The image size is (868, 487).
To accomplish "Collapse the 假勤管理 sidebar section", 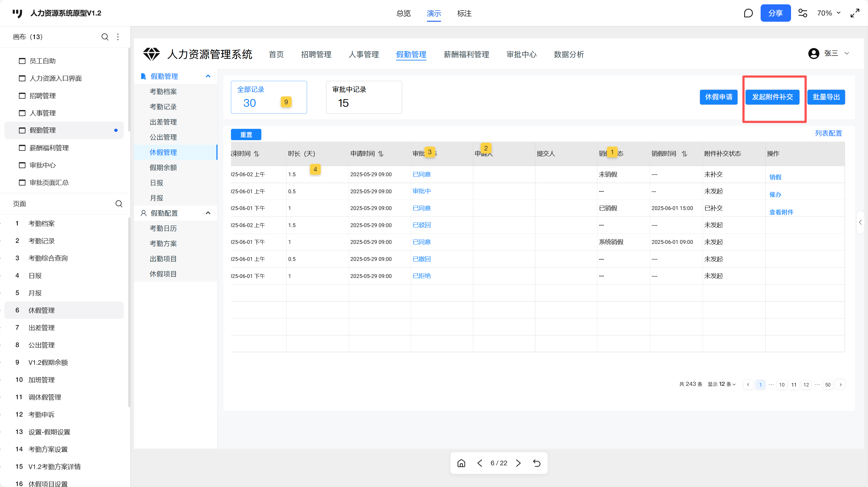I will 208,76.
